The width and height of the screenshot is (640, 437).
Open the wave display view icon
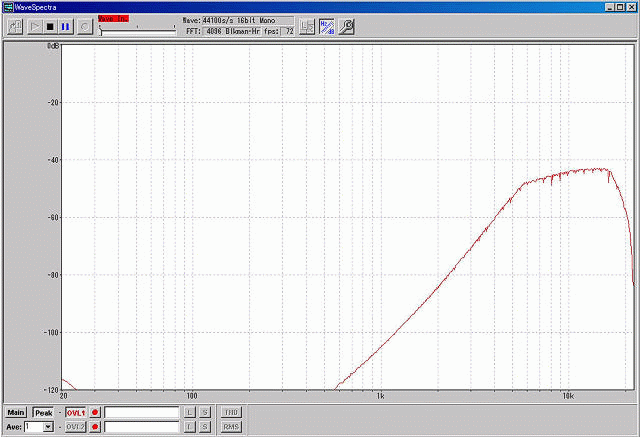308,27
